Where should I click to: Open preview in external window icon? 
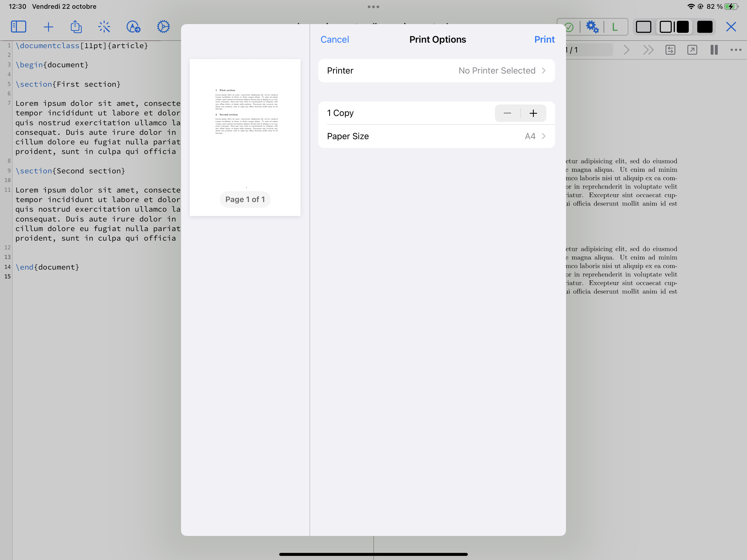(692, 50)
